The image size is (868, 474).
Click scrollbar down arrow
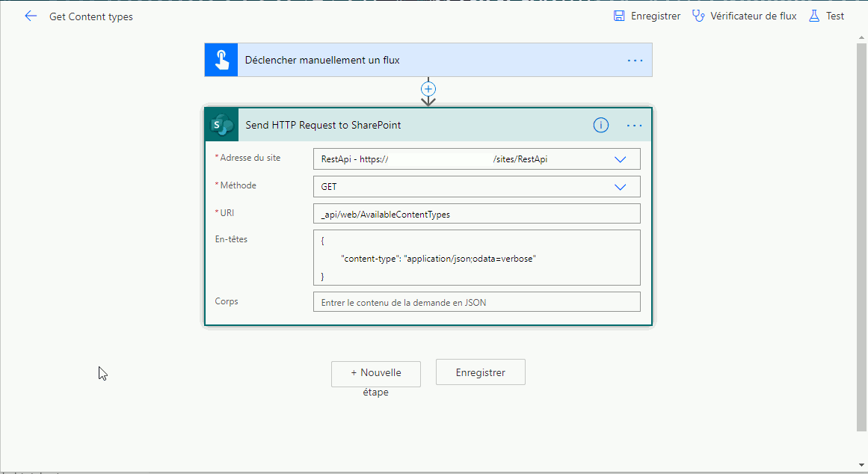(861, 465)
